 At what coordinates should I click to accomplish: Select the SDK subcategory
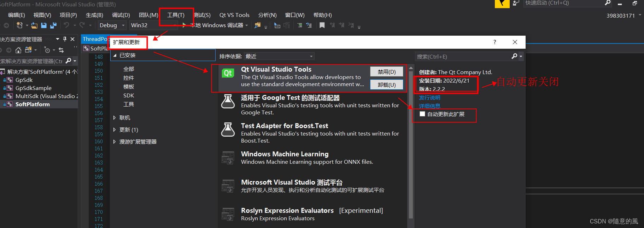tap(129, 95)
